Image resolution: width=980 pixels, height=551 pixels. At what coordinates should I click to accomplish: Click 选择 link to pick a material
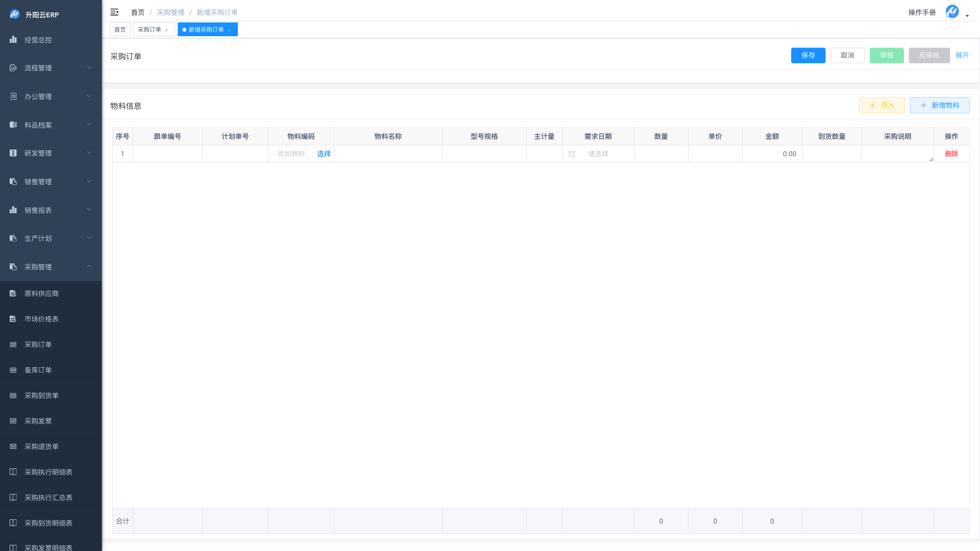point(324,154)
